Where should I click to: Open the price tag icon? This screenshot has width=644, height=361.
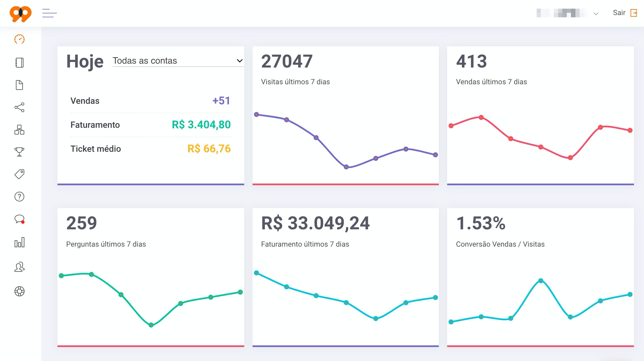click(20, 174)
